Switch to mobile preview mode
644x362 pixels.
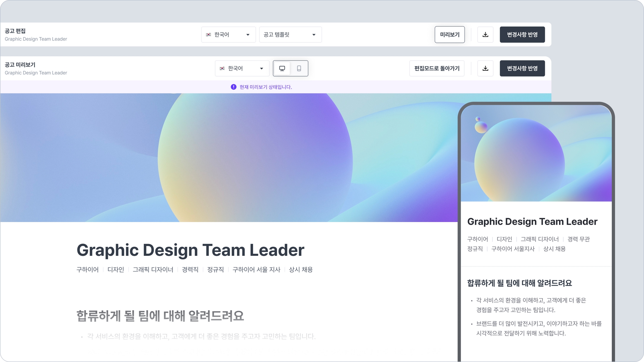pyautogui.click(x=299, y=69)
